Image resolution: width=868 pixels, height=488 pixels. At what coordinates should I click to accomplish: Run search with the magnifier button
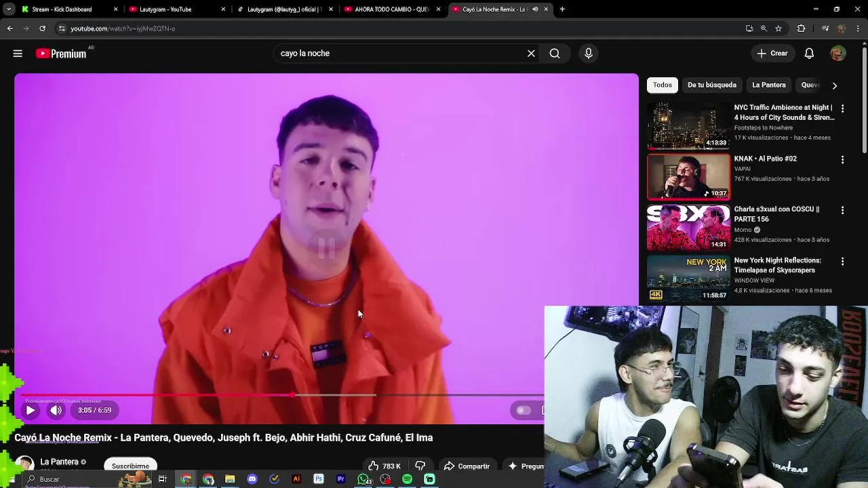555,54
